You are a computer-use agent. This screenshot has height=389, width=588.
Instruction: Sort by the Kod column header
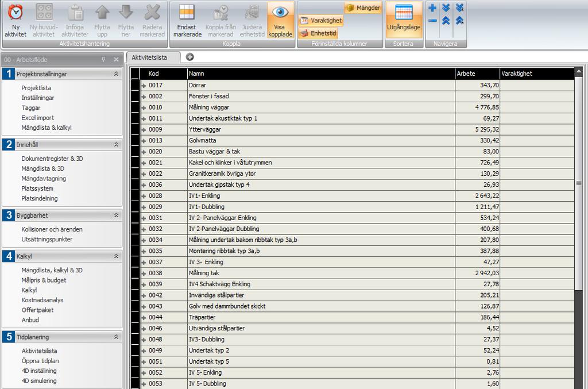coord(163,74)
